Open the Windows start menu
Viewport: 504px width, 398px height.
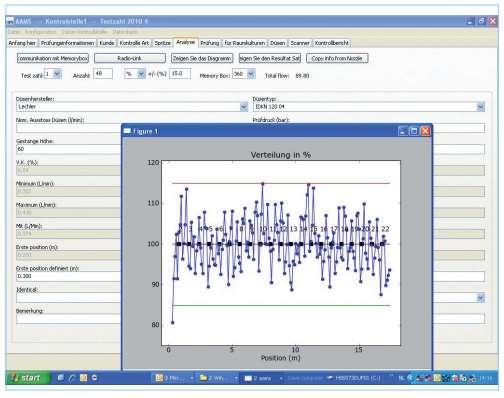tap(28, 378)
